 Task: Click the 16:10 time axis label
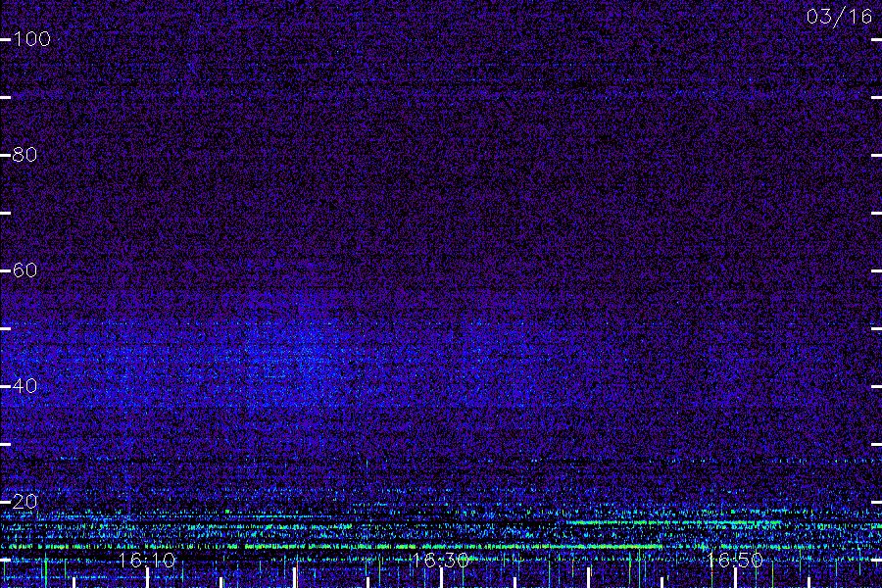pos(147,560)
